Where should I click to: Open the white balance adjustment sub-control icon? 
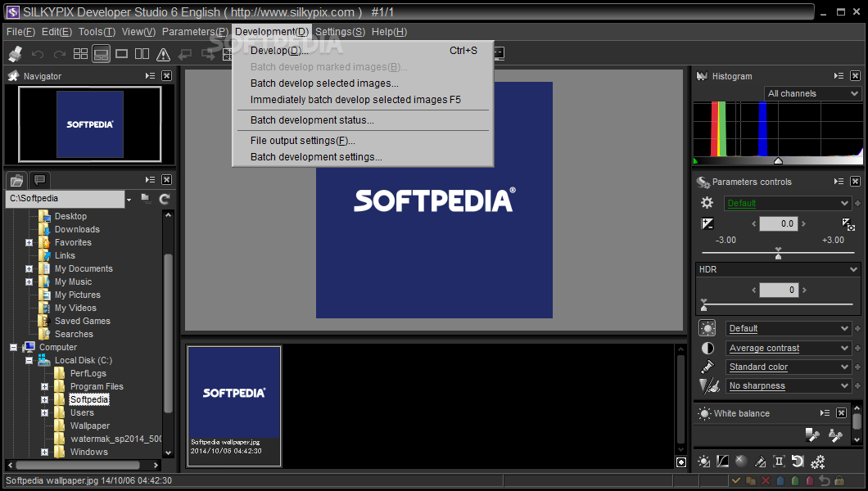(x=704, y=462)
